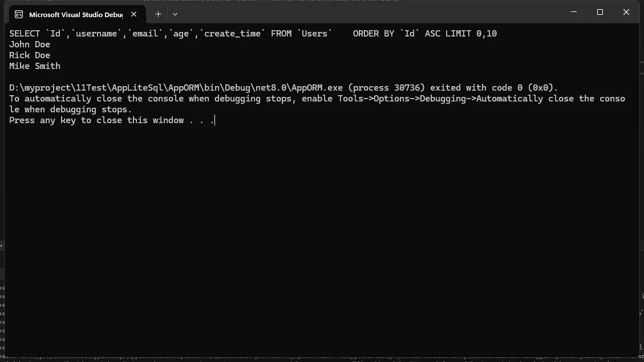The image size is (644, 362).
Task: Select the Microsoft Visual Studio Debug tab
Action: point(75,14)
